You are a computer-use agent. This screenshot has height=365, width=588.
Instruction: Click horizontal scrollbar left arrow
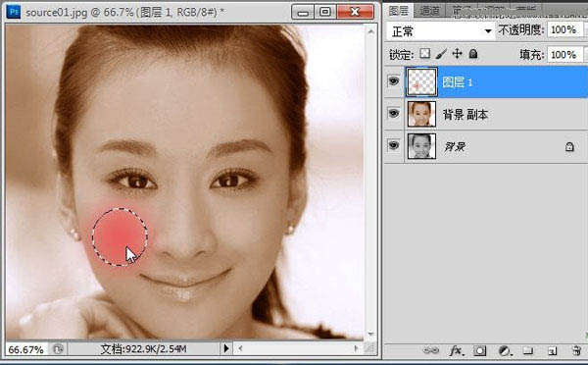[x=240, y=349]
